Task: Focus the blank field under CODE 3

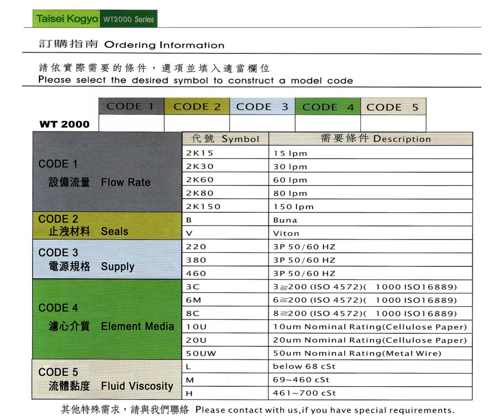Action: pyautogui.click(x=262, y=123)
